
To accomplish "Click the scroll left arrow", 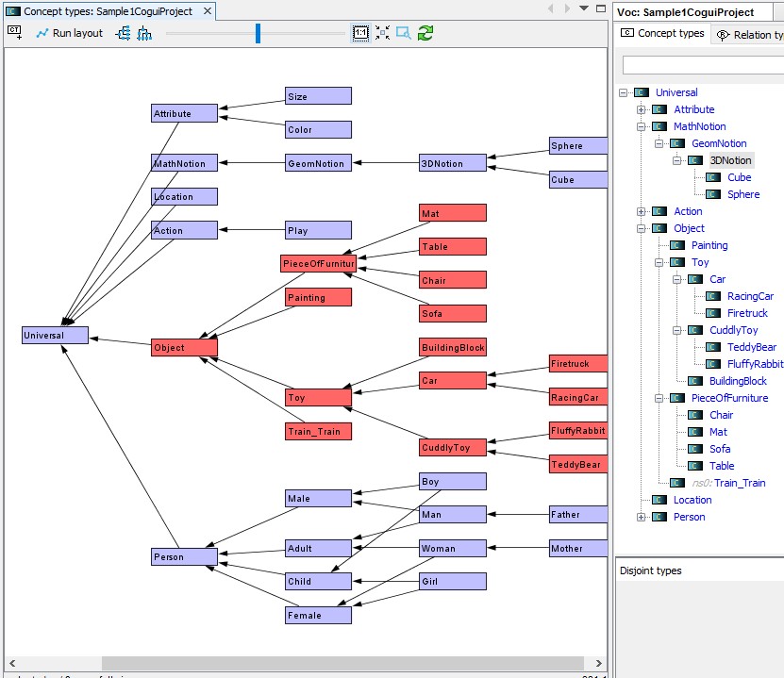I will 12,664.
